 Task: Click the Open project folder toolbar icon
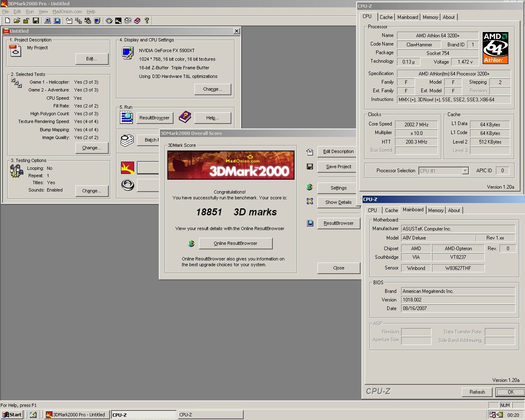click(x=17, y=21)
